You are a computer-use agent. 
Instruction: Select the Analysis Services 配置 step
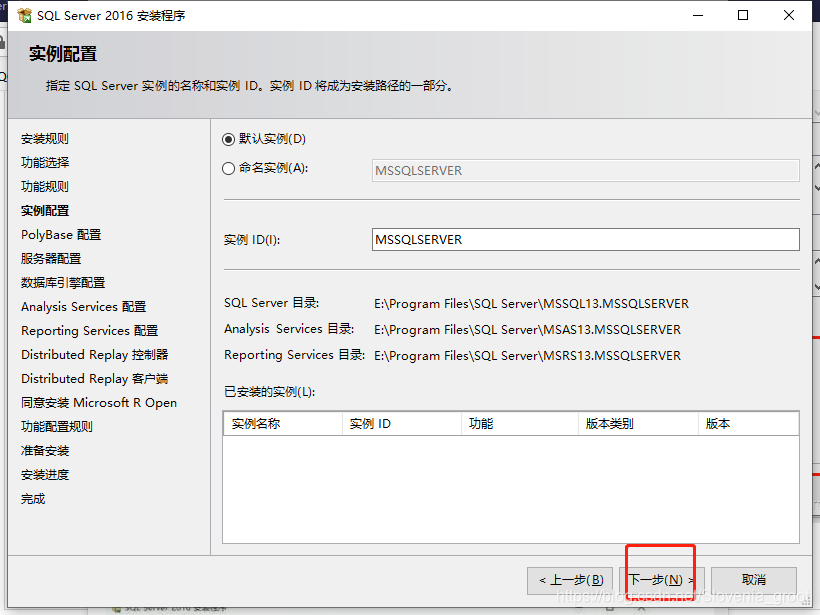point(84,307)
